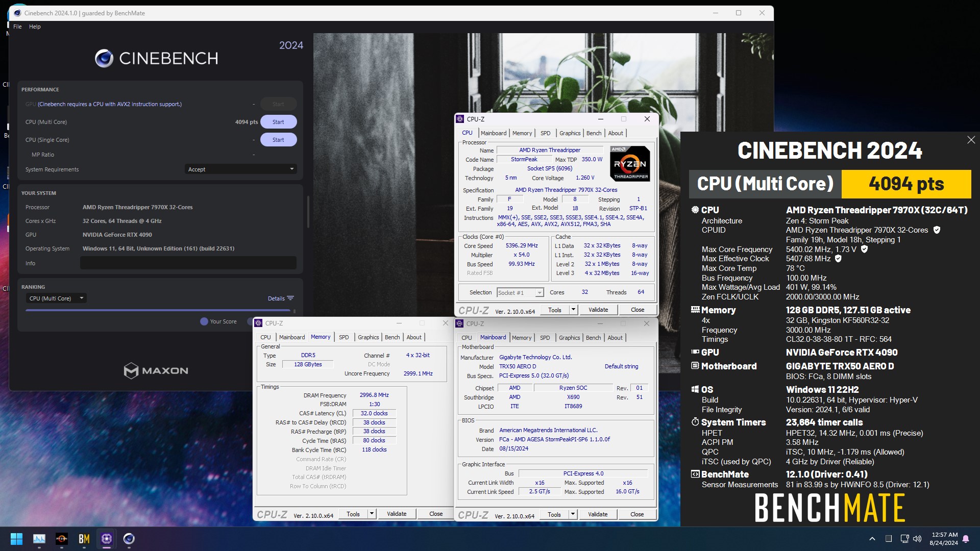Open the taskbar clock showing 12:57 AM

click(x=944, y=539)
